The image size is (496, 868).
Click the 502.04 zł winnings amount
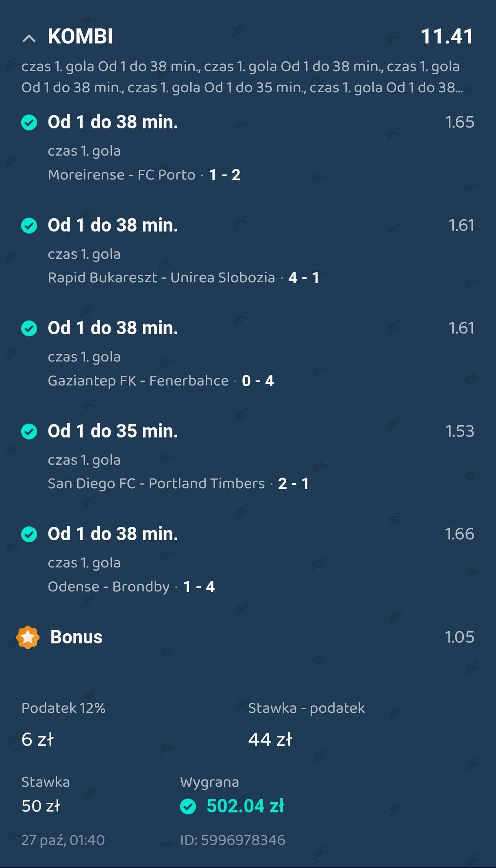coord(245,806)
